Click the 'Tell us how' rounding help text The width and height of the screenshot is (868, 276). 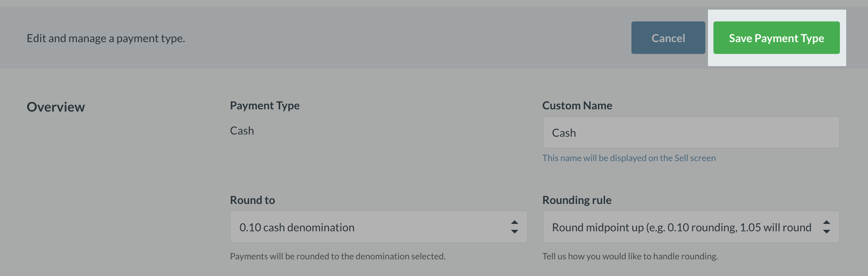pos(630,256)
